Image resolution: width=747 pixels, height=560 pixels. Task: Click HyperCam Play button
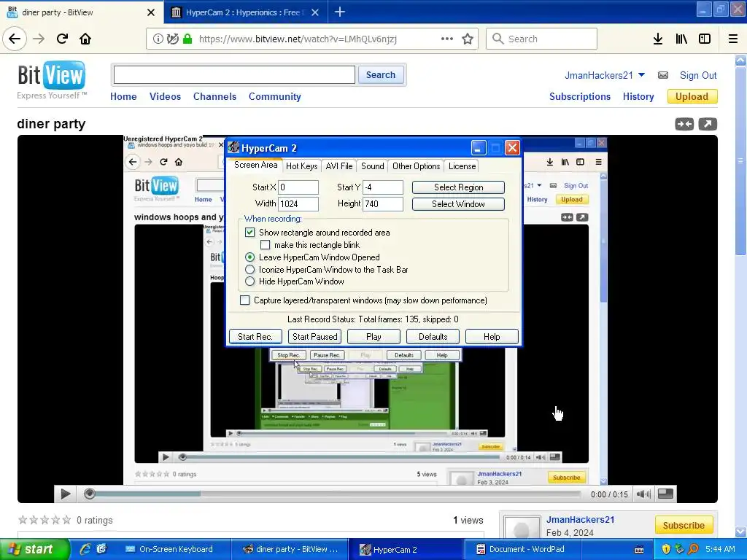point(373,337)
